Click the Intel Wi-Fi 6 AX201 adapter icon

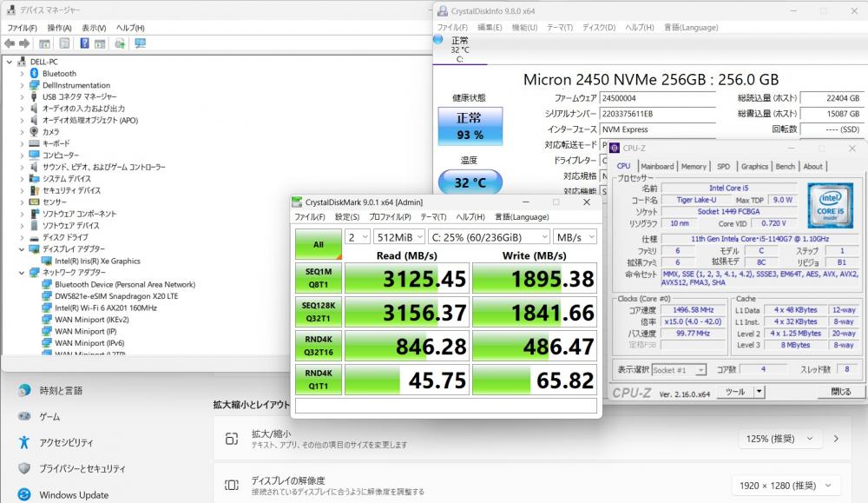(x=47, y=308)
